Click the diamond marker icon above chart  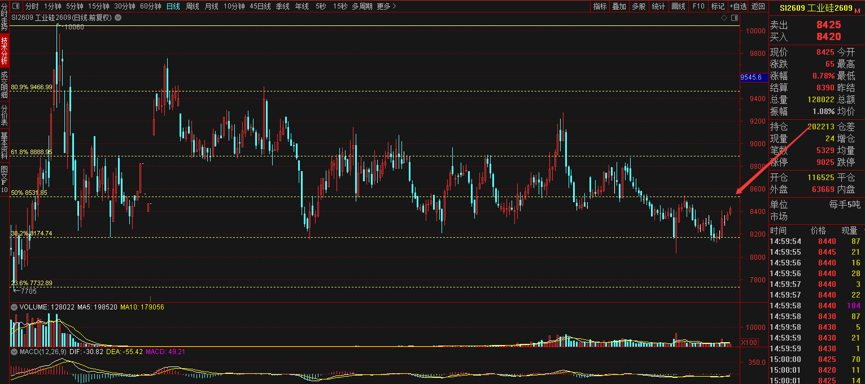724,18
